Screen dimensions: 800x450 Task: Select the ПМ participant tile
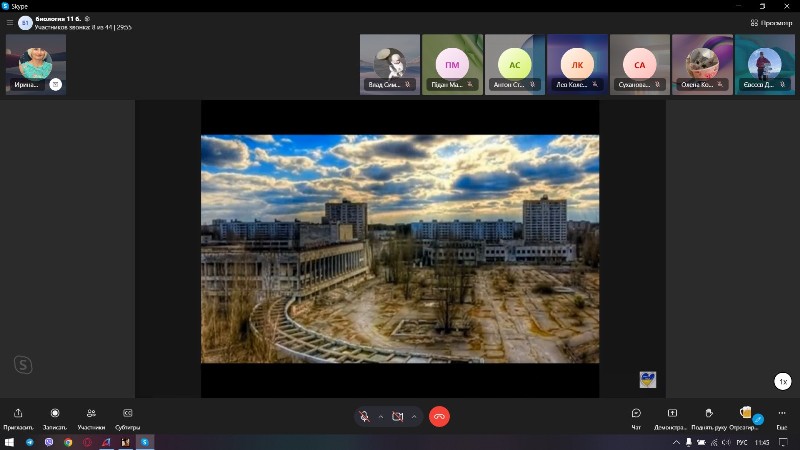pyautogui.click(x=452, y=65)
